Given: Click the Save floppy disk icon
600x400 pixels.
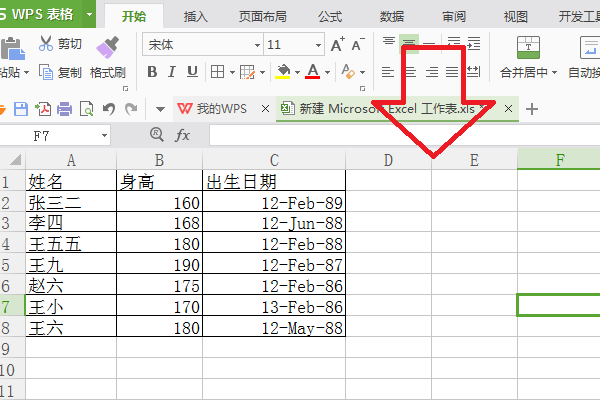Looking at the screenshot, I should pyautogui.click(x=21, y=109).
